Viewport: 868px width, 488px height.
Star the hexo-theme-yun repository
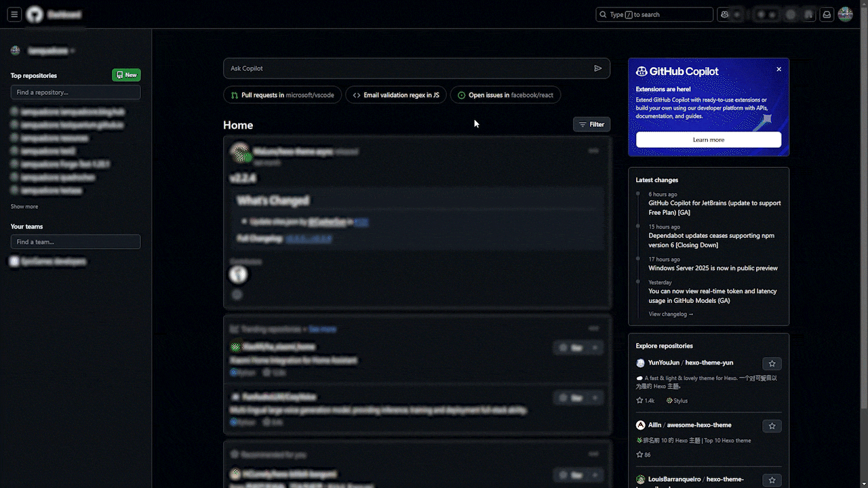click(x=772, y=363)
